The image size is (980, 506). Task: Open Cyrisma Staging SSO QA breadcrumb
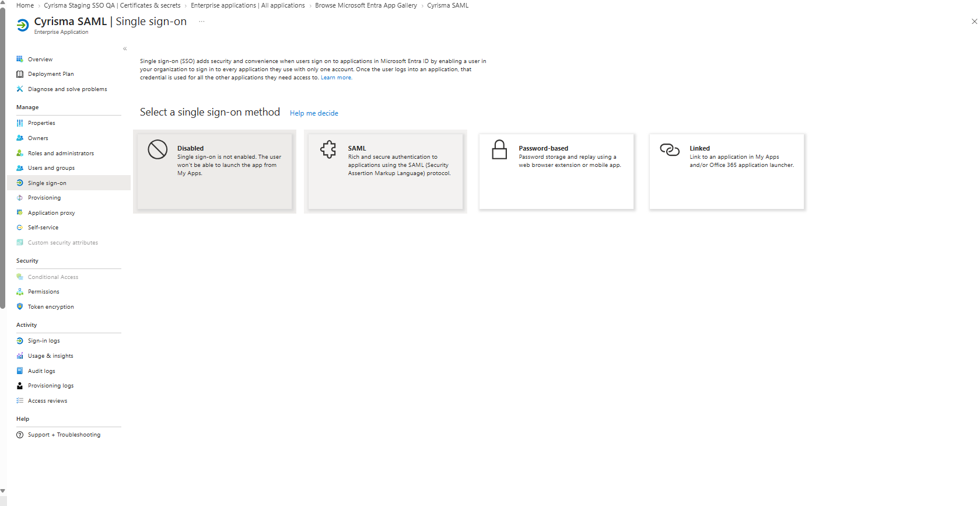pyautogui.click(x=112, y=5)
